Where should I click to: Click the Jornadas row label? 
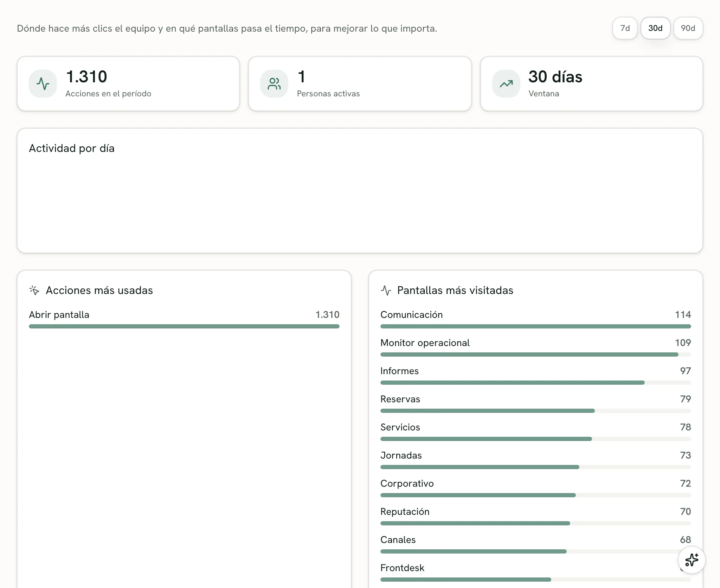(x=401, y=455)
